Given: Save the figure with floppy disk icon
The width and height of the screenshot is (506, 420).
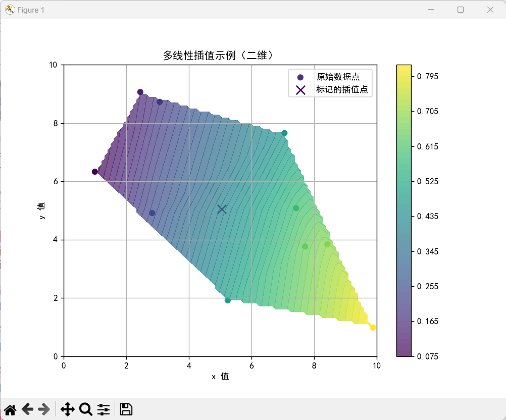Looking at the screenshot, I should tap(126, 409).
